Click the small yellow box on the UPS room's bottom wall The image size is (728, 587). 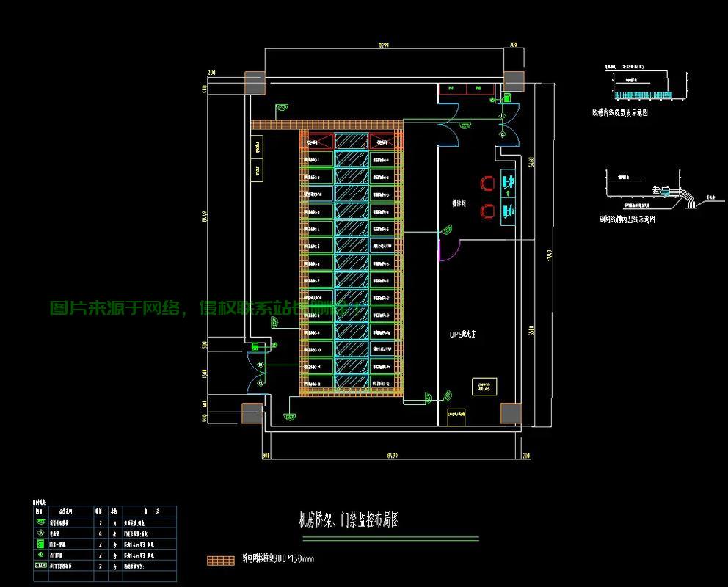tap(456, 418)
